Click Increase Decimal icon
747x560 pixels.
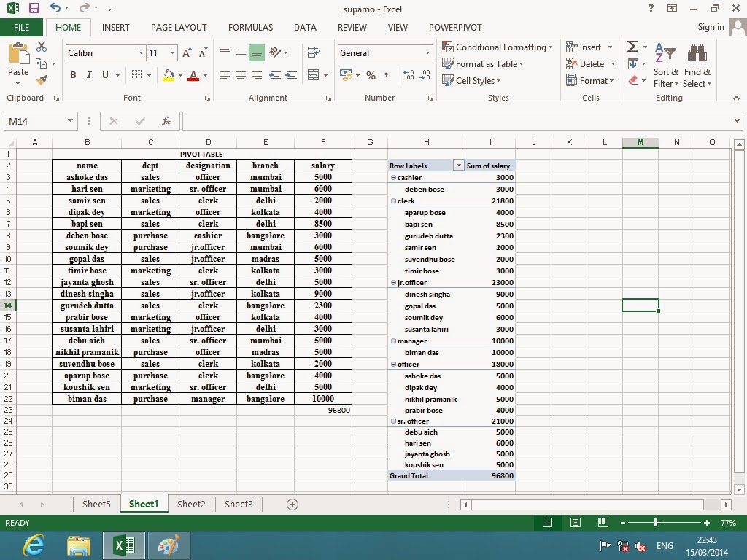point(409,75)
